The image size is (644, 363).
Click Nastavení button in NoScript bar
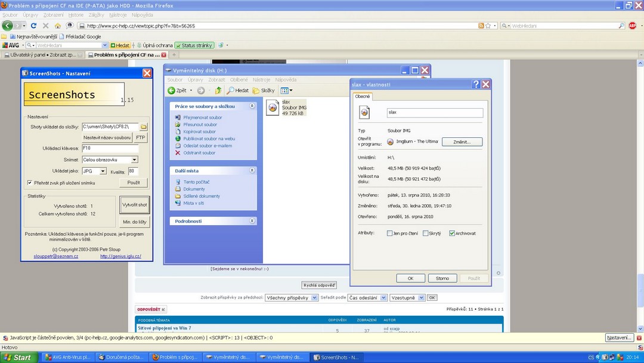tap(619, 338)
